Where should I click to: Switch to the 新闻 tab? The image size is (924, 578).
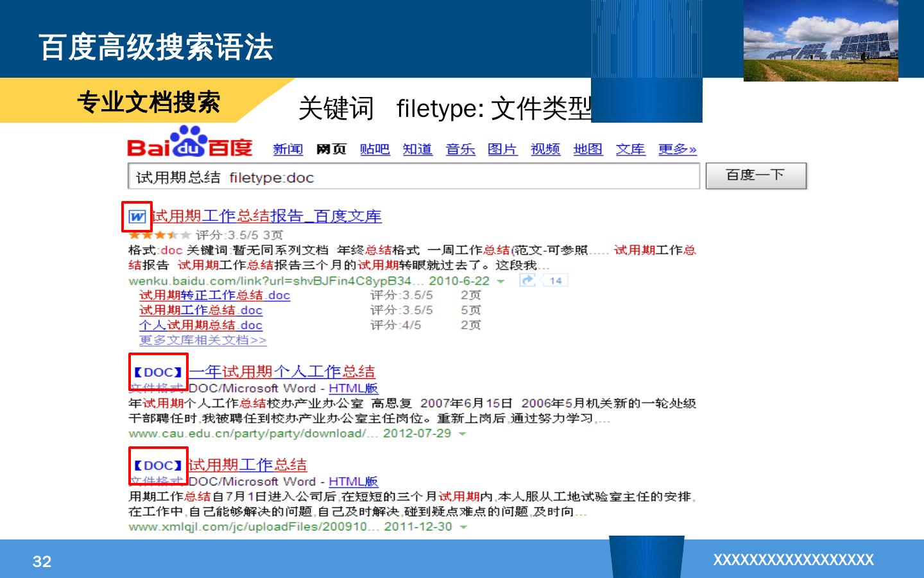pyautogui.click(x=287, y=149)
